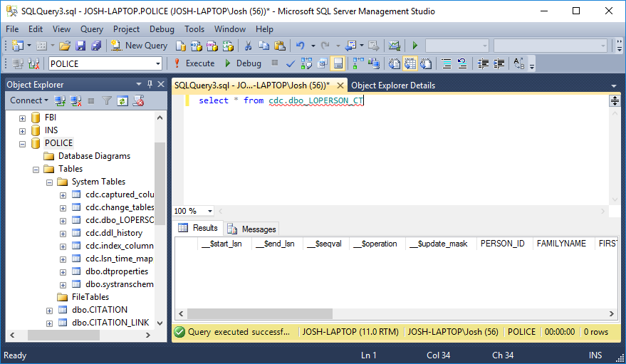Undo the last edit

point(301,46)
